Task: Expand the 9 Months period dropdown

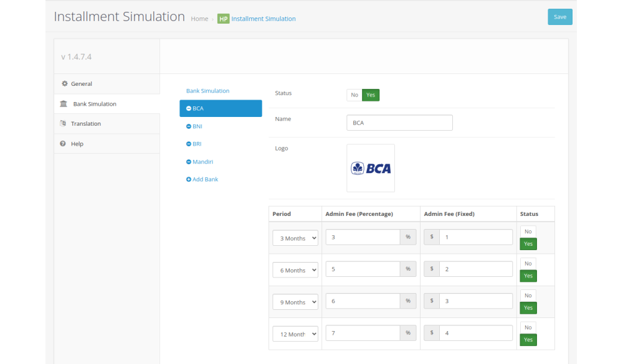Action: [x=295, y=302]
